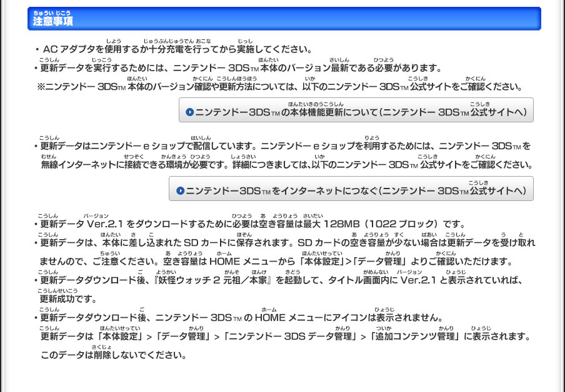Click the line mentioning '妖怪ウォッチ2 元祖/本家'
This screenshot has width=565, height=392.
point(279,280)
